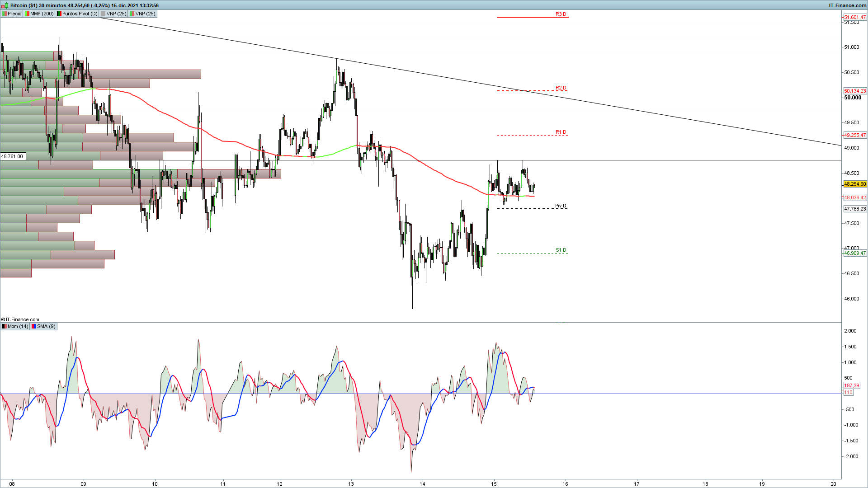Click the -2.000 momentum axis label
This screenshot has height=488, width=868.
[x=851, y=456]
